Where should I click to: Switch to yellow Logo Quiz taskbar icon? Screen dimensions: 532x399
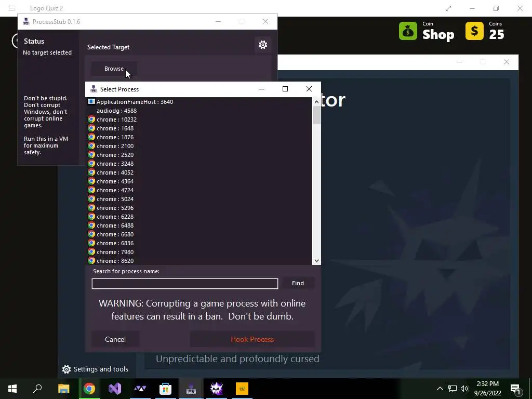point(242,389)
